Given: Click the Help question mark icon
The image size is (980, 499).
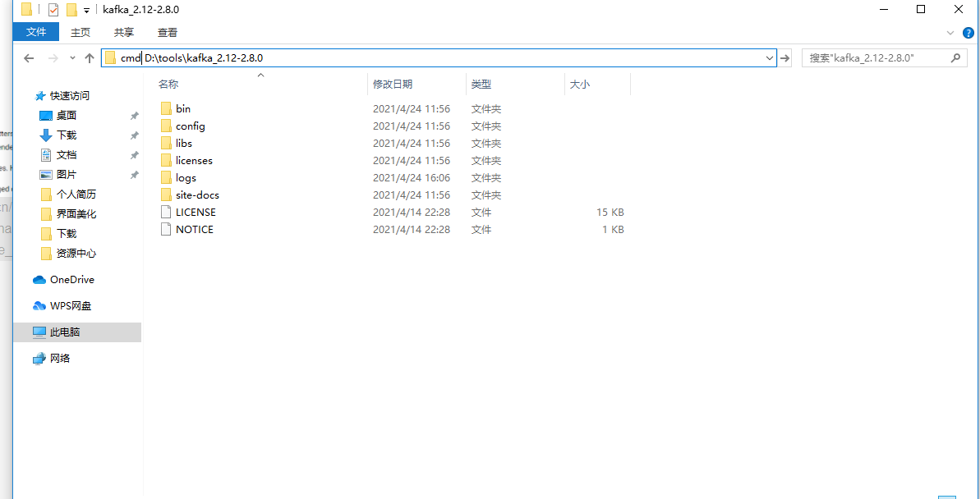Looking at the screenshot, I should coord(968,33).
